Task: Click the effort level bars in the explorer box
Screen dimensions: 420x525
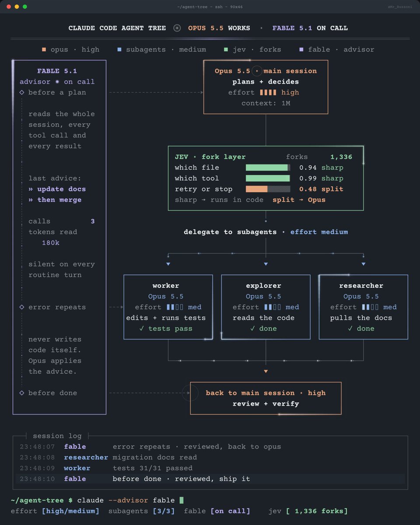Action: point(273,307)
